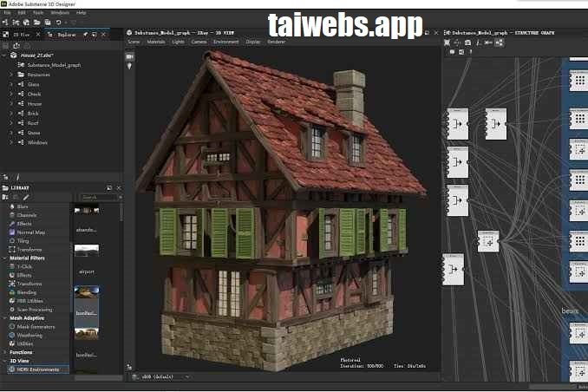Viewport: 588px width, 392px height.
Task: Click the first icon in the Library toolbar
Action: (5, 198)
